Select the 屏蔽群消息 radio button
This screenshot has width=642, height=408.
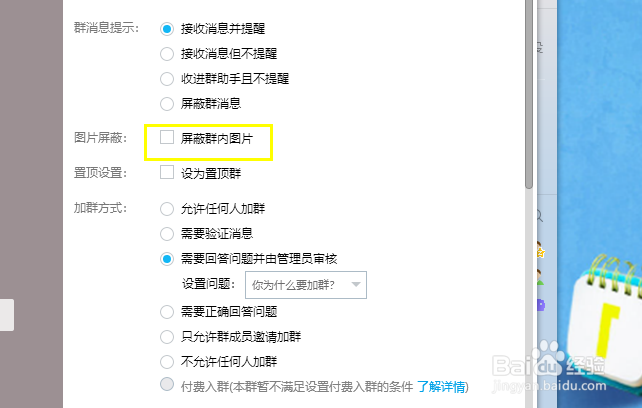coord(167,104)
